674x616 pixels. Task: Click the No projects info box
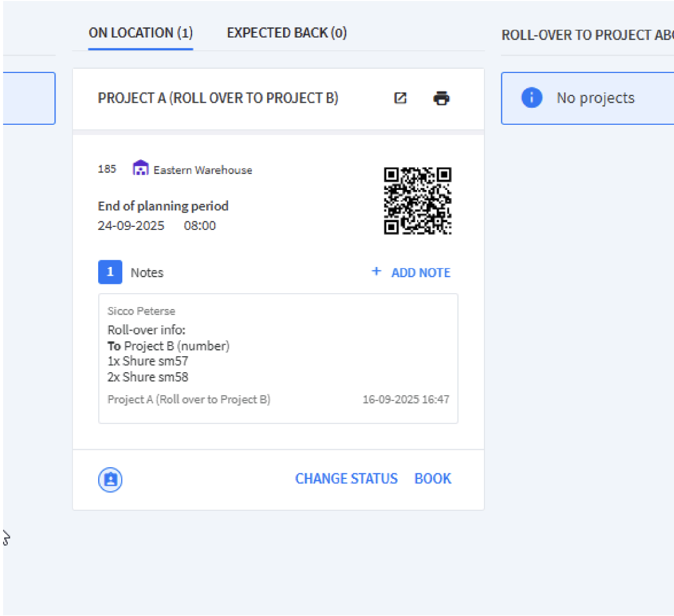[587, 98]
